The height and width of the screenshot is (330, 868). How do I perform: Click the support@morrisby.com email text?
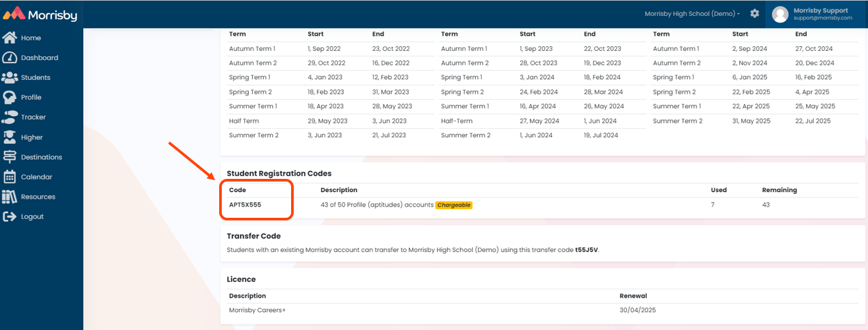click(x=822, y=18)
